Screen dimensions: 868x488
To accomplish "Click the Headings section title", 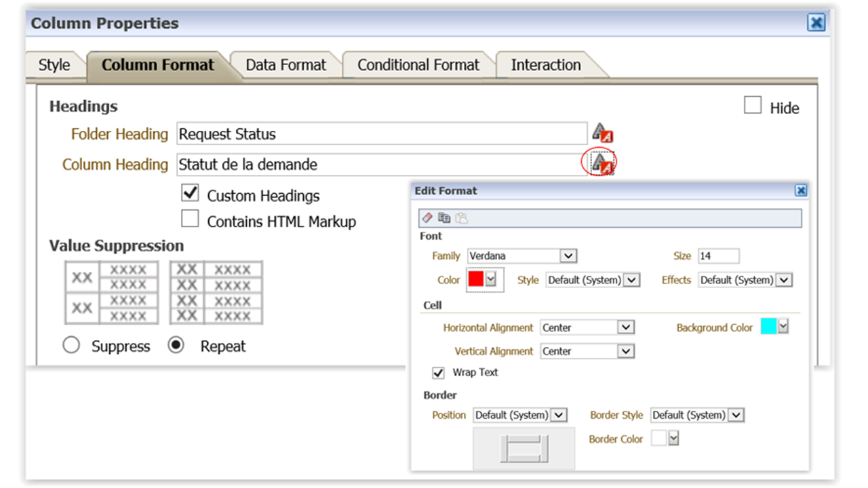I will tap(83, 106).
